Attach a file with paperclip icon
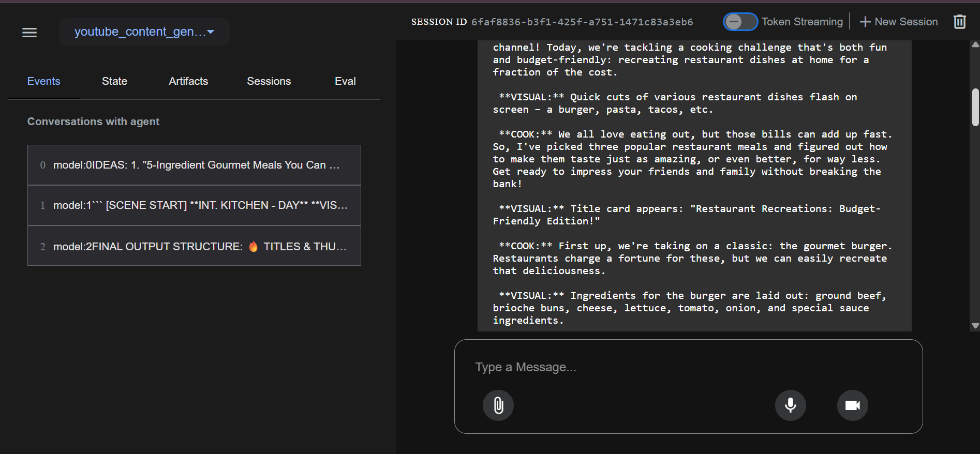 [498, 405]
